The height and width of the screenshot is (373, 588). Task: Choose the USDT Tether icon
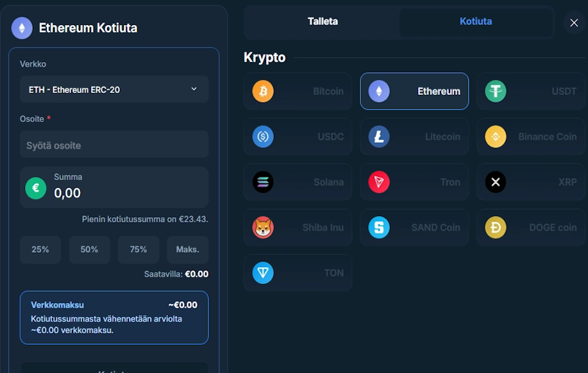click(496, 91)
